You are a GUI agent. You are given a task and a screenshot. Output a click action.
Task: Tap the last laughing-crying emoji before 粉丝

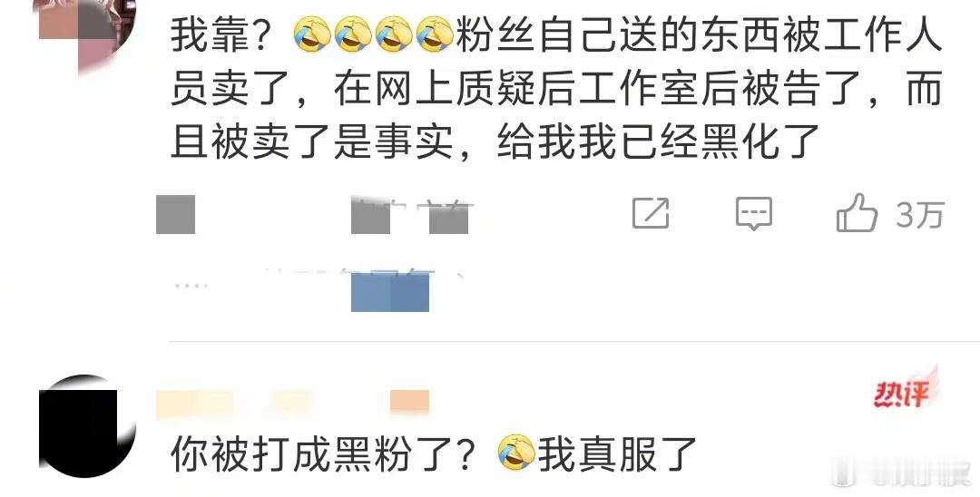tap(435, 35)
